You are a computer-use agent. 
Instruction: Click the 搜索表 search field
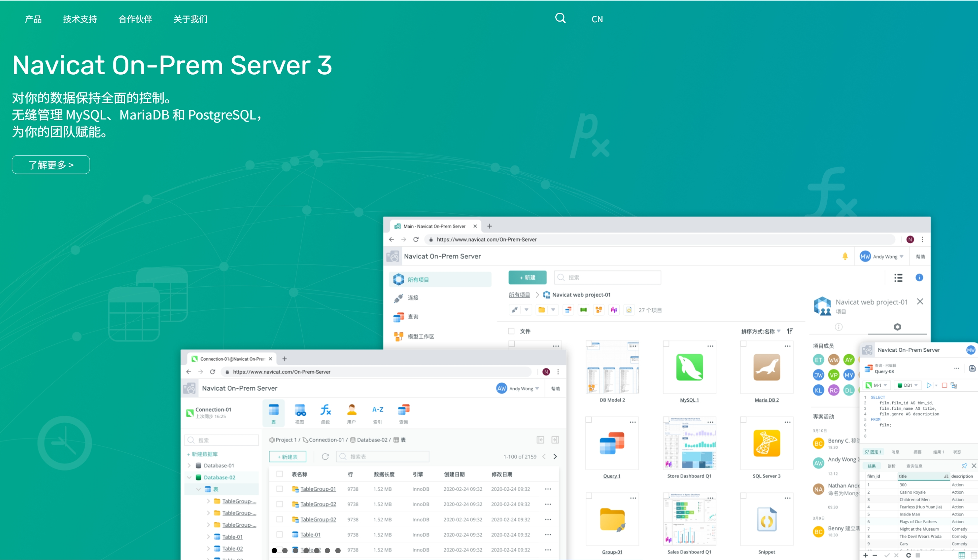[383, 456]
